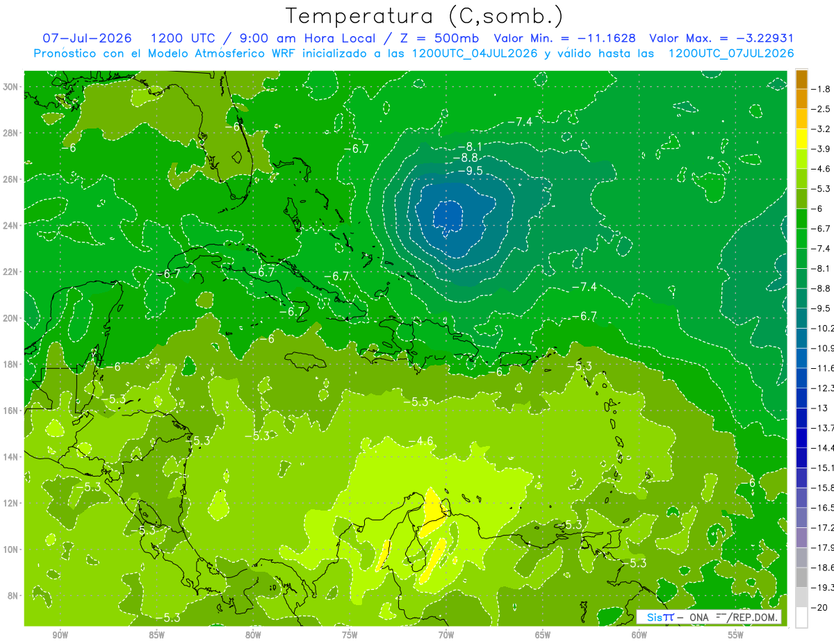The height and width of the screenshot is (644, 834).
Task: Click the "90W" longitude axis label
Action: tap(60, 635)
